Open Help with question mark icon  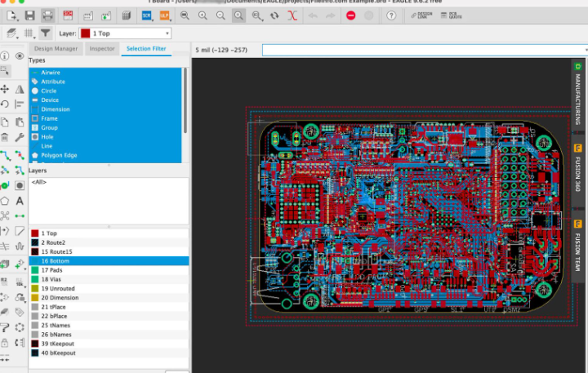click(x=391, y=16)
